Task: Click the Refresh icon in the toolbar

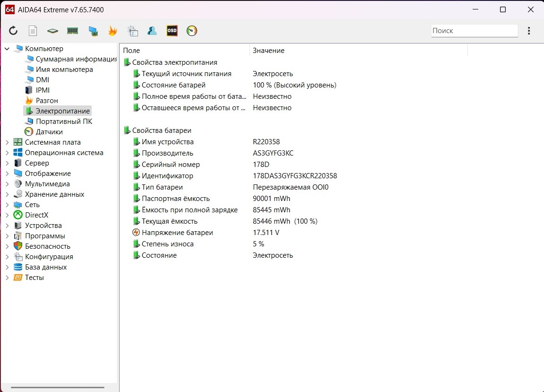Action: [x=13, y=31]
